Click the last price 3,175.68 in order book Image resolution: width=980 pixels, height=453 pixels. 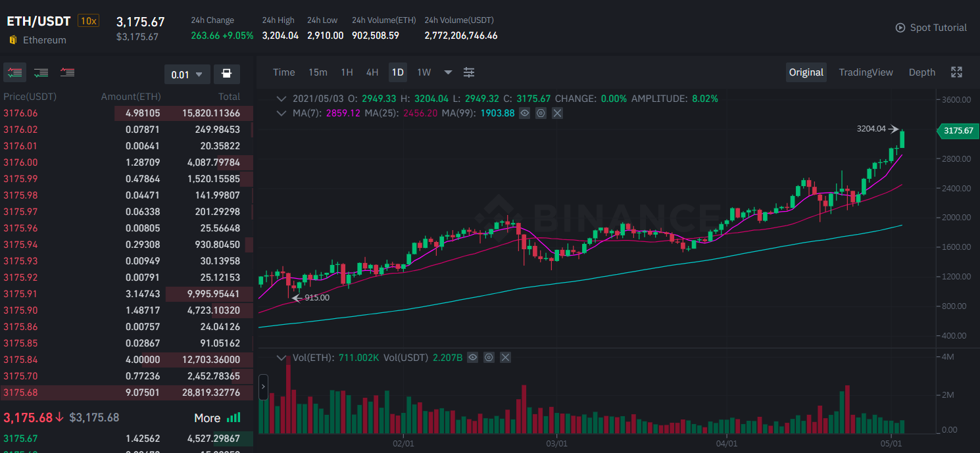28,417
